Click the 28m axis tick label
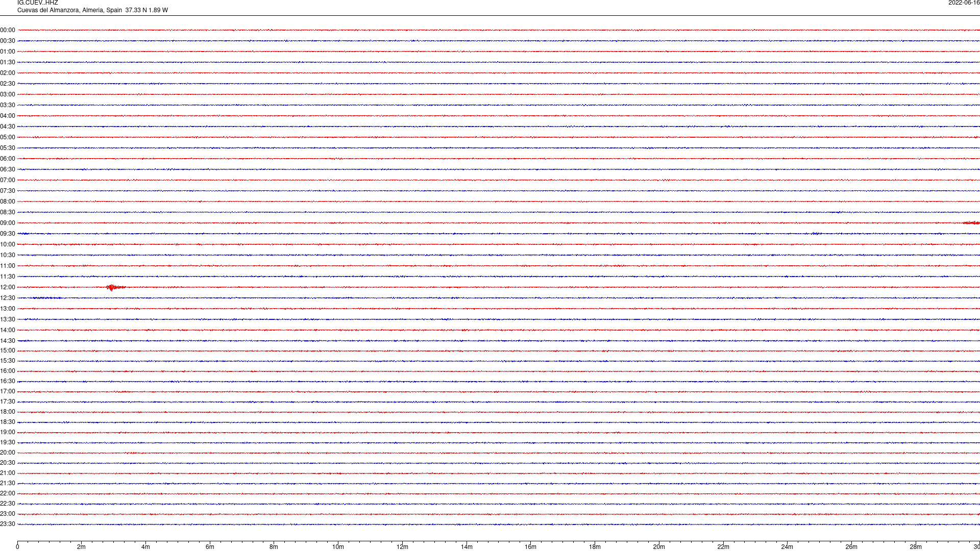Screen dimensions: 980x551 916,547
